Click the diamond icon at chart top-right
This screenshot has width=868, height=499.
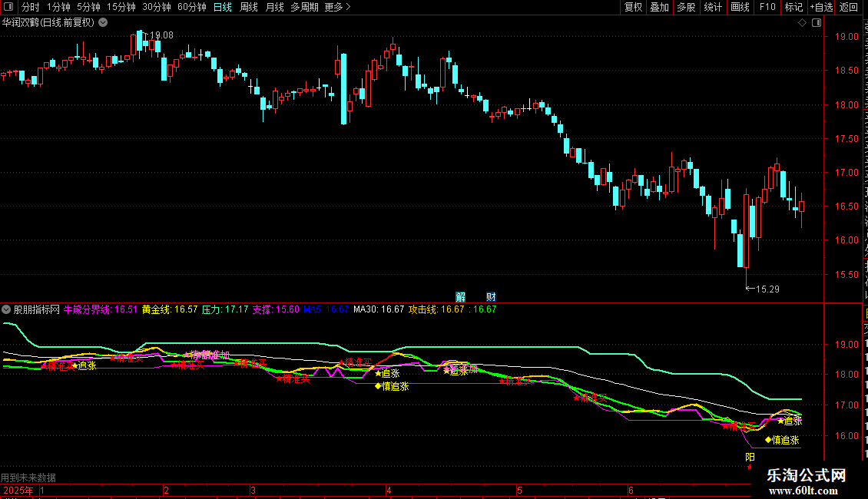pyautogui.click(x=802, y=23)
